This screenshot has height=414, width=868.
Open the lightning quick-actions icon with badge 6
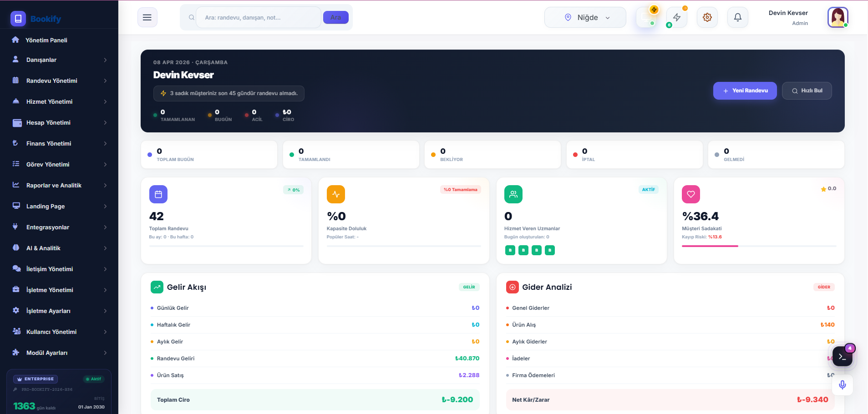[676, 17]
